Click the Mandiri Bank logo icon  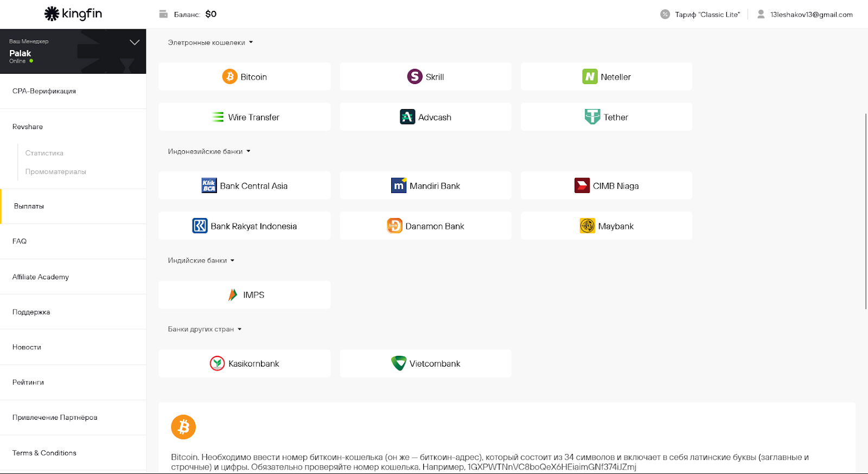399,185
